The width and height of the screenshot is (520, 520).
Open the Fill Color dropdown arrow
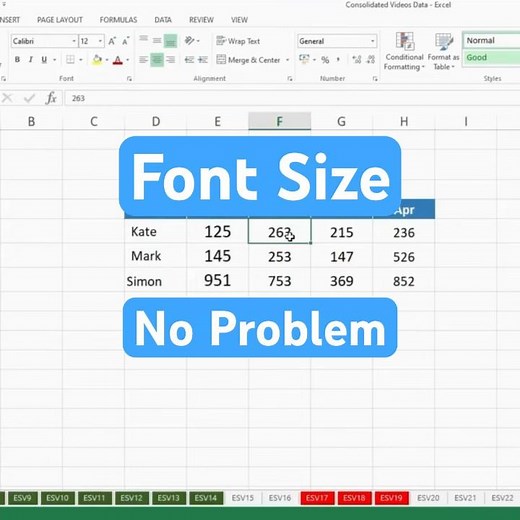(x=107, y=60)
